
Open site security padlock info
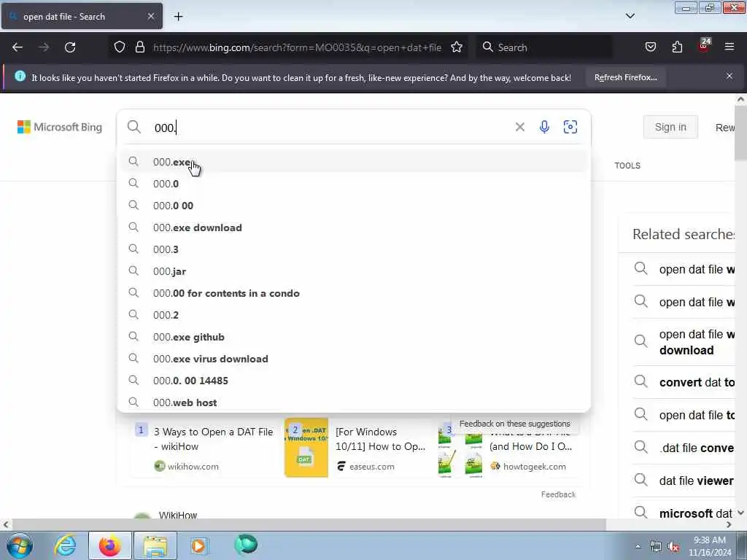[139, 47]
